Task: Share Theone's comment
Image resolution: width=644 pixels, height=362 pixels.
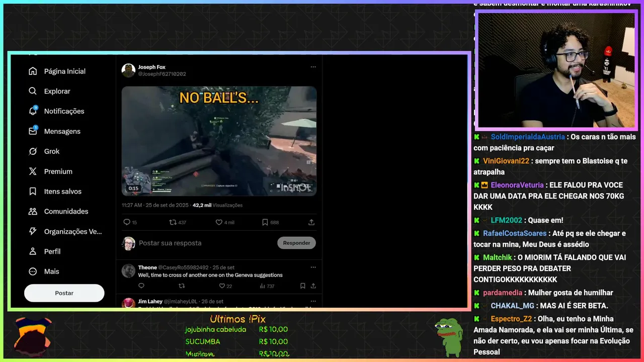Action: pos(313,286)
